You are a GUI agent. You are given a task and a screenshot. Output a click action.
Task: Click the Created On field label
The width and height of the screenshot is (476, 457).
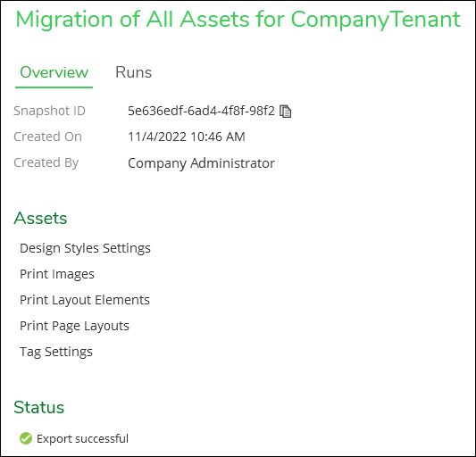point(47,137)
